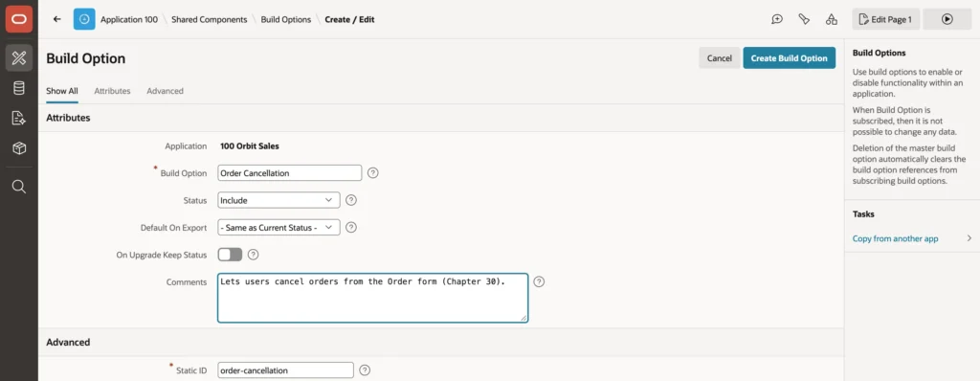Switch to Advanced tab
The height and width of the screenshot is (381, 980).
[x=165, y=91]
